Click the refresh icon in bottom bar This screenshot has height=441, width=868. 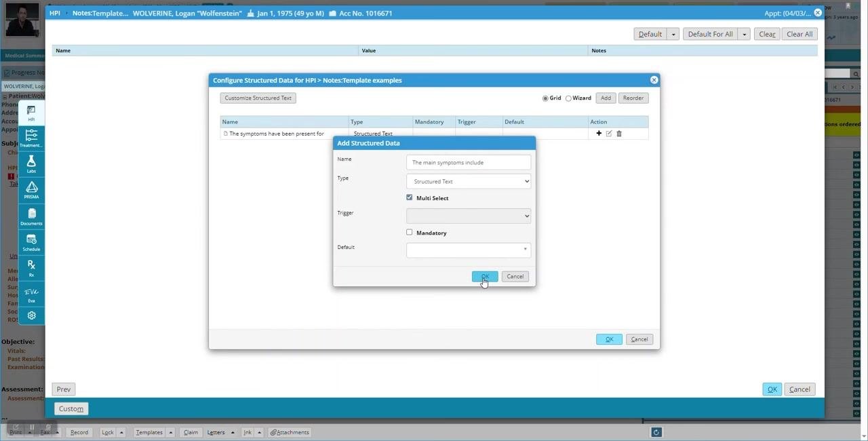(656, 432)
